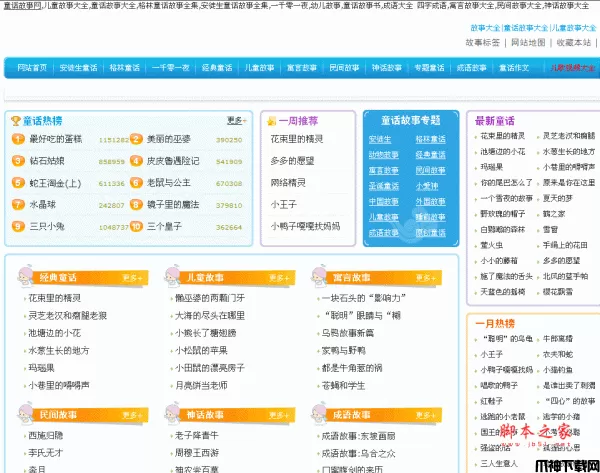Click the thumbs-up icon beside 一周推荐
600x473 pixels.
[272, 120]
